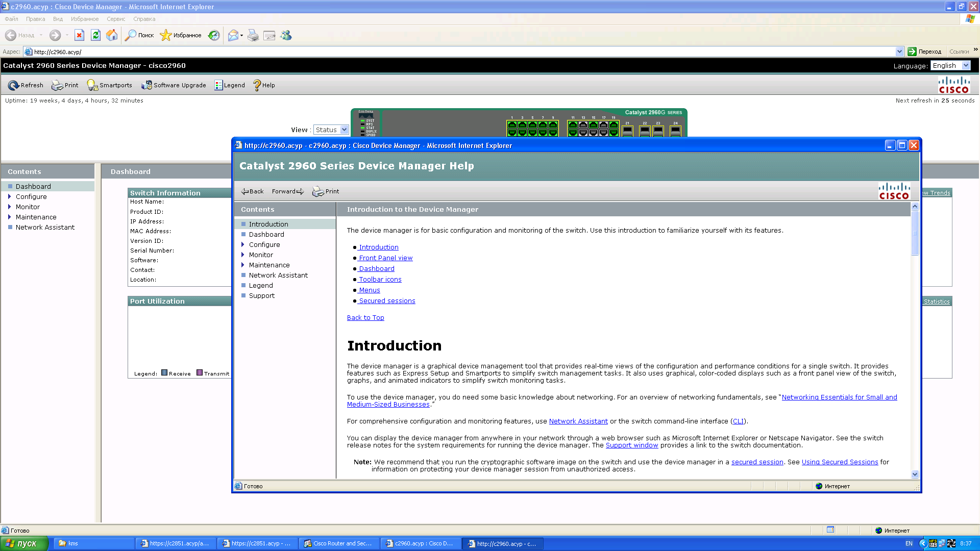Click the IE green Refresh page icon
980x551 pixels.
(95, 35)
